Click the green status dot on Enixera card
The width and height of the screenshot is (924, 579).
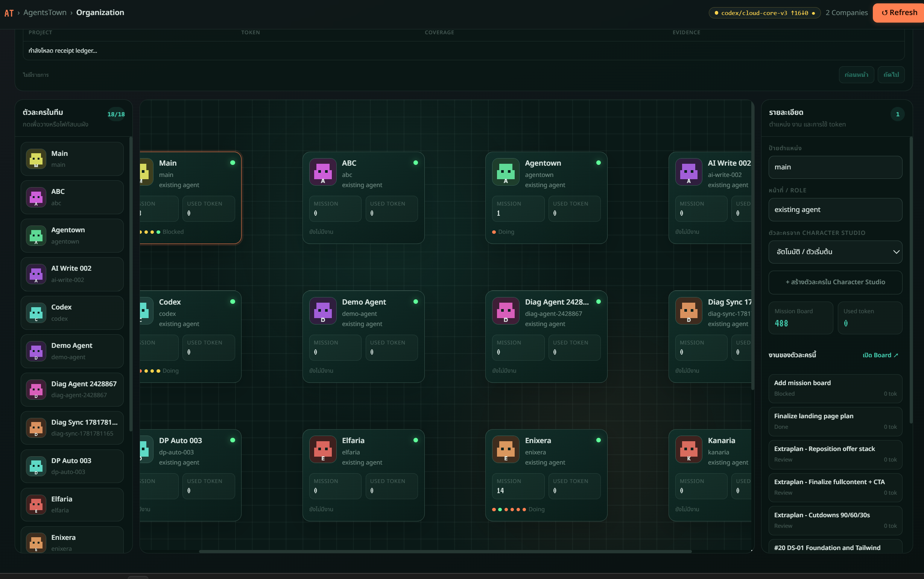pyautogui.click(x=599, y=440)
